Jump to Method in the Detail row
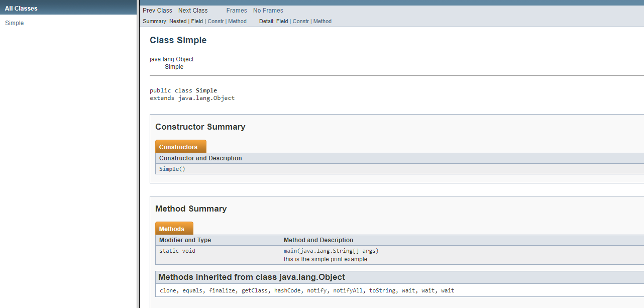Screen dimensions: 644x308 pos(323,22)
